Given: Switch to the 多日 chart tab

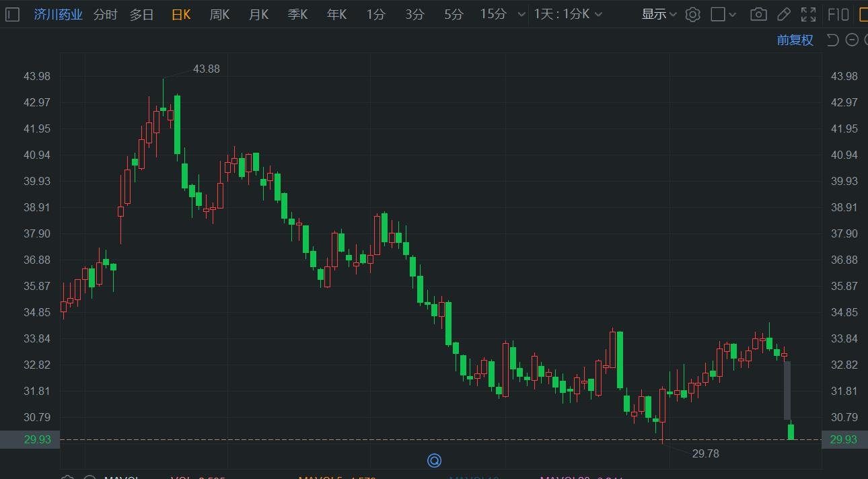Looking at the screenshot, I should pos(142,14).
